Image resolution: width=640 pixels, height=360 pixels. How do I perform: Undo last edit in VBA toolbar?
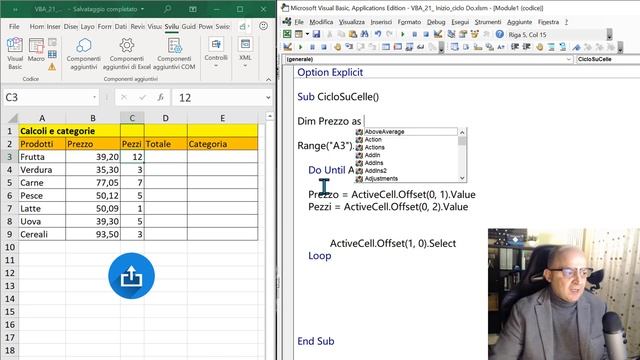pyautogui.click(x=378, y=34)
